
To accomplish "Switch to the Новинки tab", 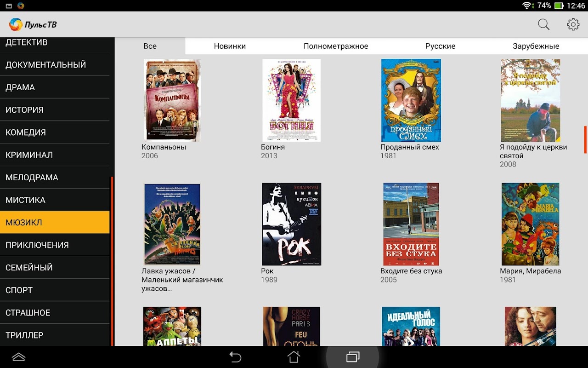I will (x=230, y=46).
